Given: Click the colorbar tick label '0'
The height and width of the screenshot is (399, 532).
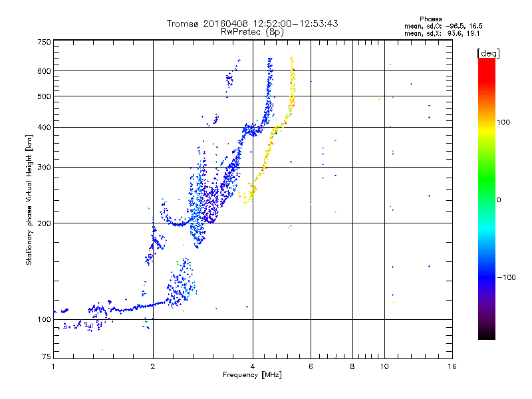Looking at the screenshot, I should (499, 200).
